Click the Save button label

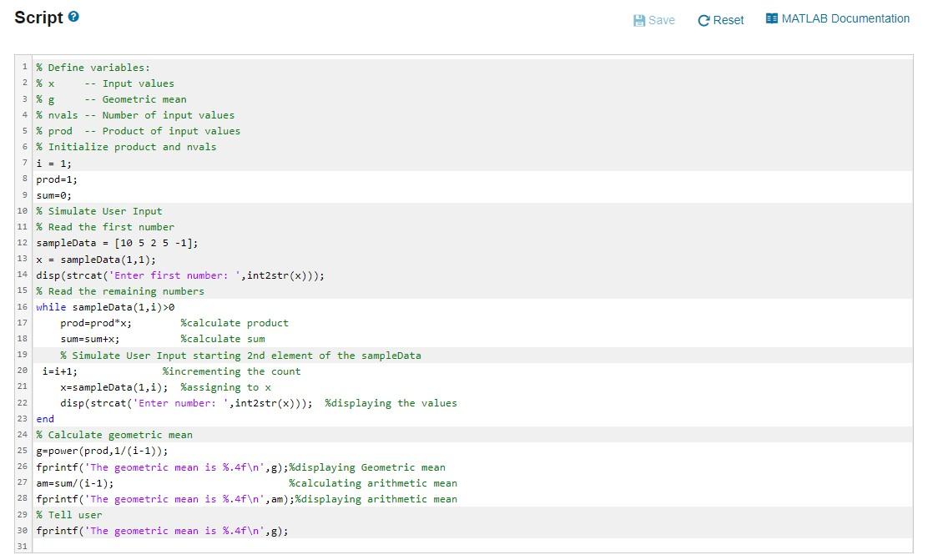tap(662, 21)
